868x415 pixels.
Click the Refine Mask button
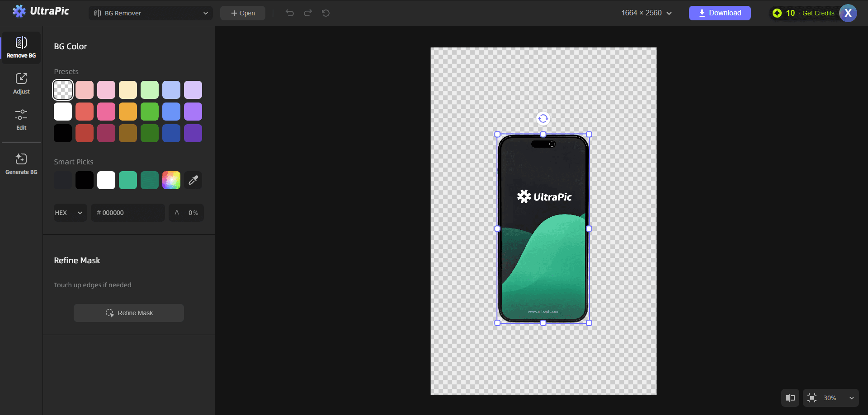click(129, 313)
